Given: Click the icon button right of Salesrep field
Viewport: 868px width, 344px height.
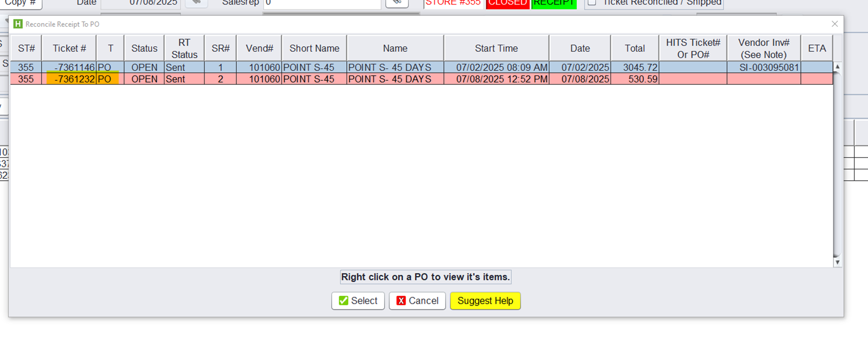Looking at the screenshot, I should point(397,3).
